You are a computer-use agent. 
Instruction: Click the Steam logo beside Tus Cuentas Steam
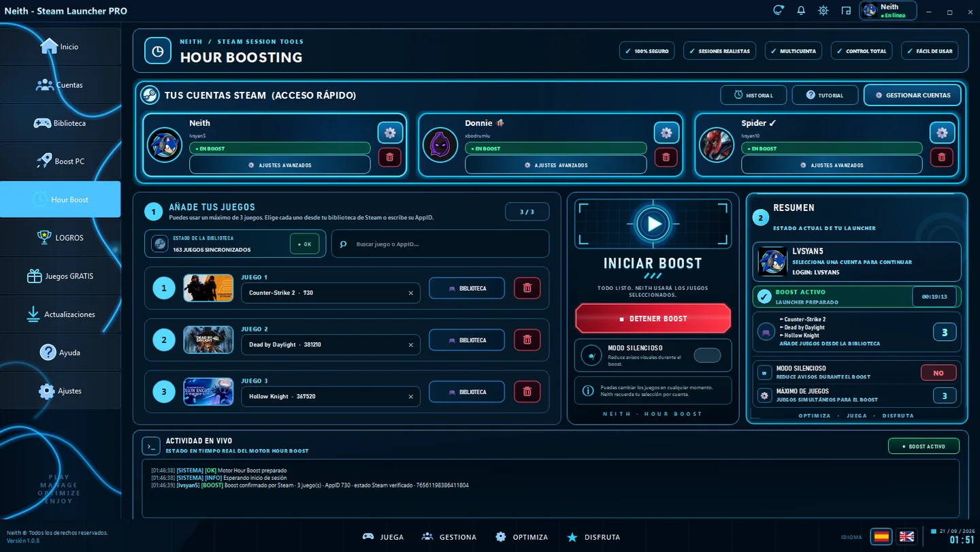coord(150,95)
